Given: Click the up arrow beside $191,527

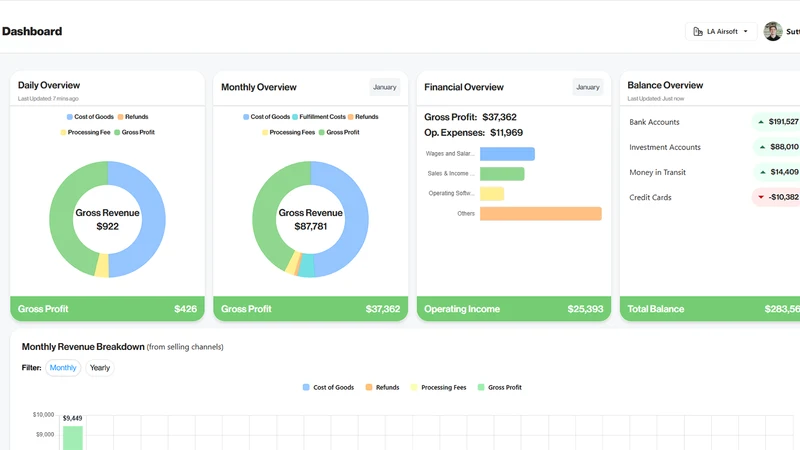Looking at the screenshot, I should 761,122.
